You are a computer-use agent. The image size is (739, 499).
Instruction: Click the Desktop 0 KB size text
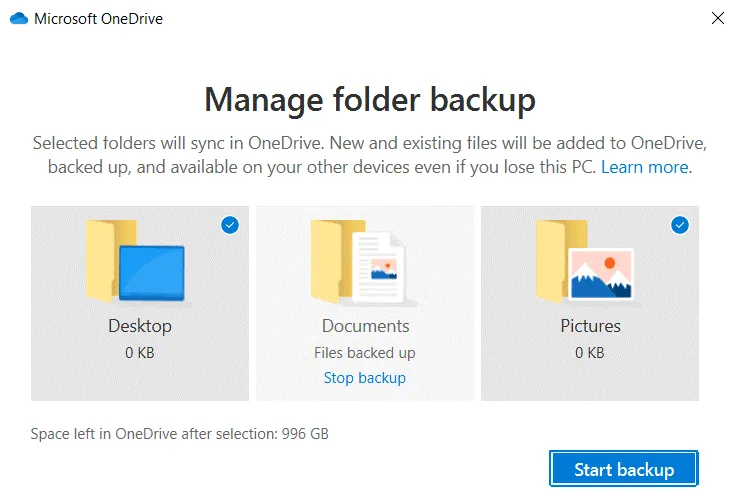[140, 352]
